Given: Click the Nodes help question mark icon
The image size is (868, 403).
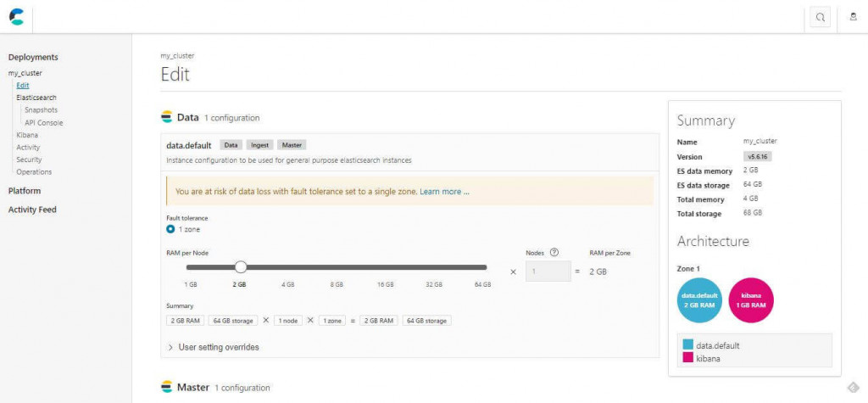Looking at the screenshot, I should 554,252.
